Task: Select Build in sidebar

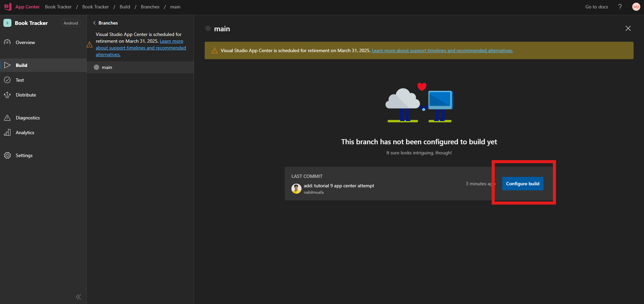Action: point(43,65)
